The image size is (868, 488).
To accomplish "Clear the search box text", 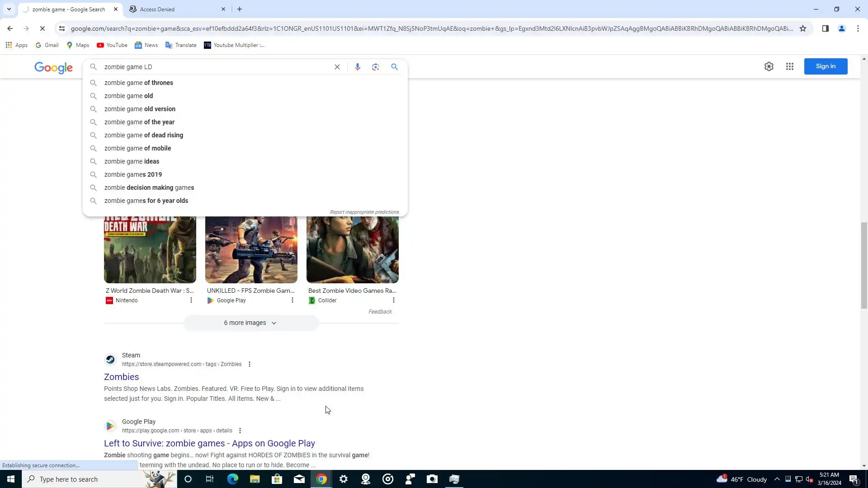I will (337, 67).
